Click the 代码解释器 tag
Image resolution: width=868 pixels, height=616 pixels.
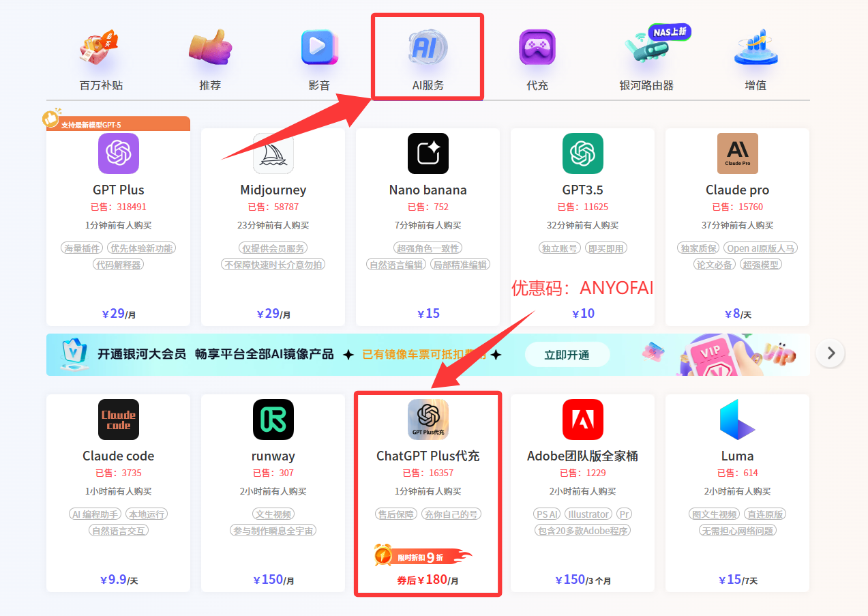(119, 265)
